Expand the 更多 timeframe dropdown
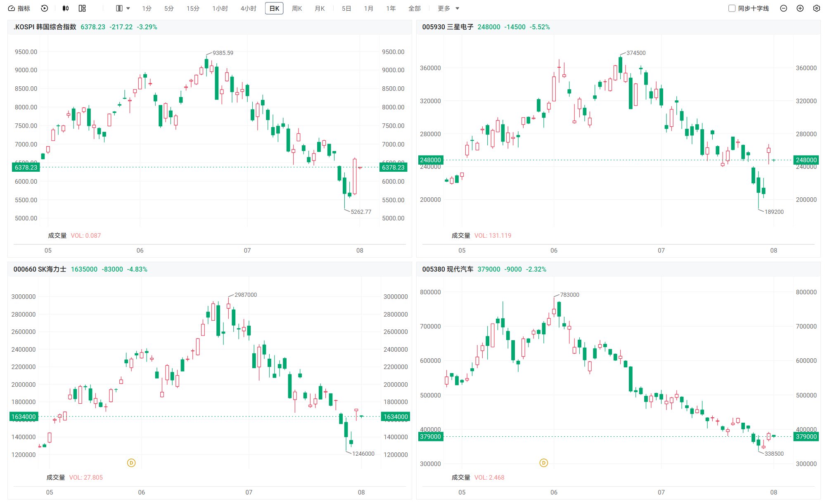 pos(448,8)
